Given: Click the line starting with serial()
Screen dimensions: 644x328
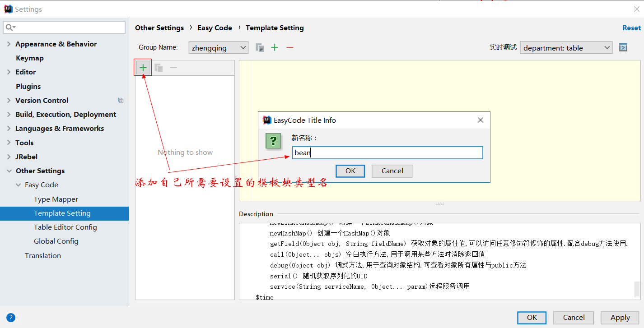Looking at the screenshot, I should [x=319, y=276].
